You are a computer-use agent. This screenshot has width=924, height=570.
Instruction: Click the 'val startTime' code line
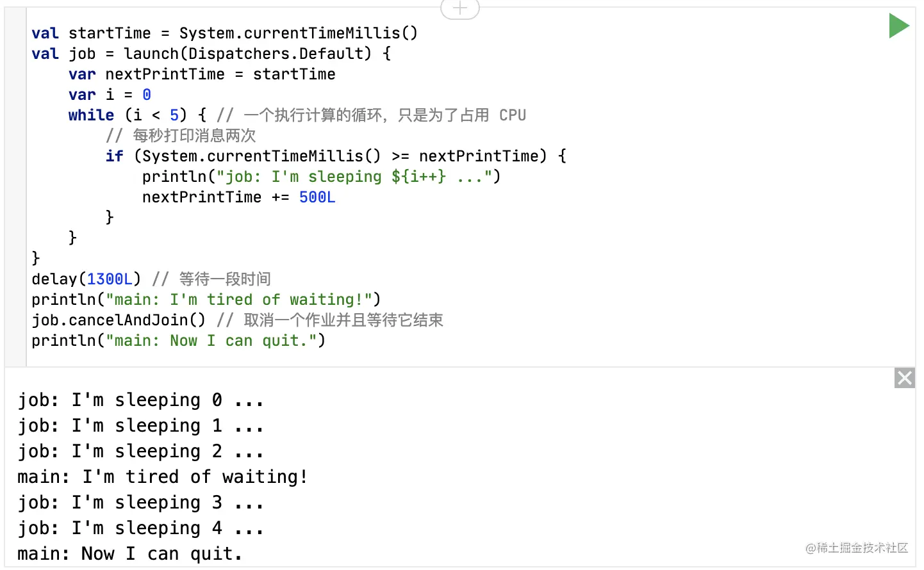[x=224, y=33]
